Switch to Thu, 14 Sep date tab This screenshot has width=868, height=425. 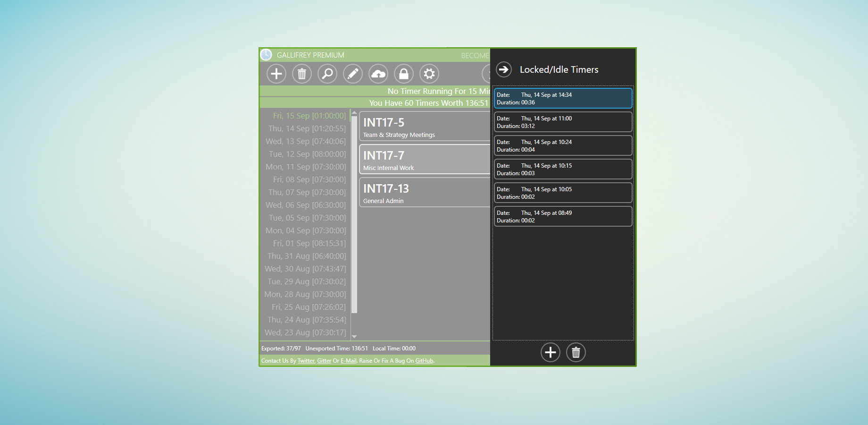click(x=307, y=128)
